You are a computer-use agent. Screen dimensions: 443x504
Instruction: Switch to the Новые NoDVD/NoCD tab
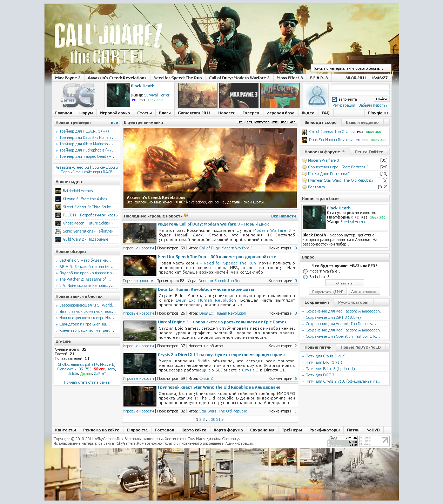point(361,347)
